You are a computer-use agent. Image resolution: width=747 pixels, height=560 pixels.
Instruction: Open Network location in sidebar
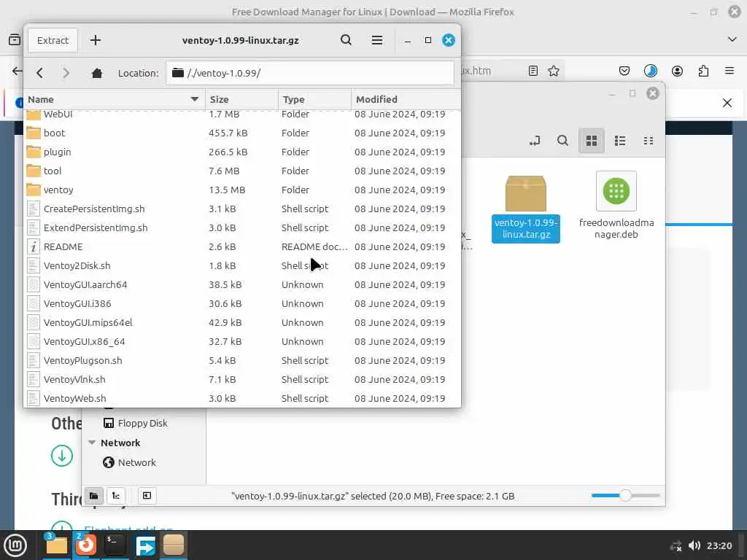pyautogui.click(x=136, y=462)
